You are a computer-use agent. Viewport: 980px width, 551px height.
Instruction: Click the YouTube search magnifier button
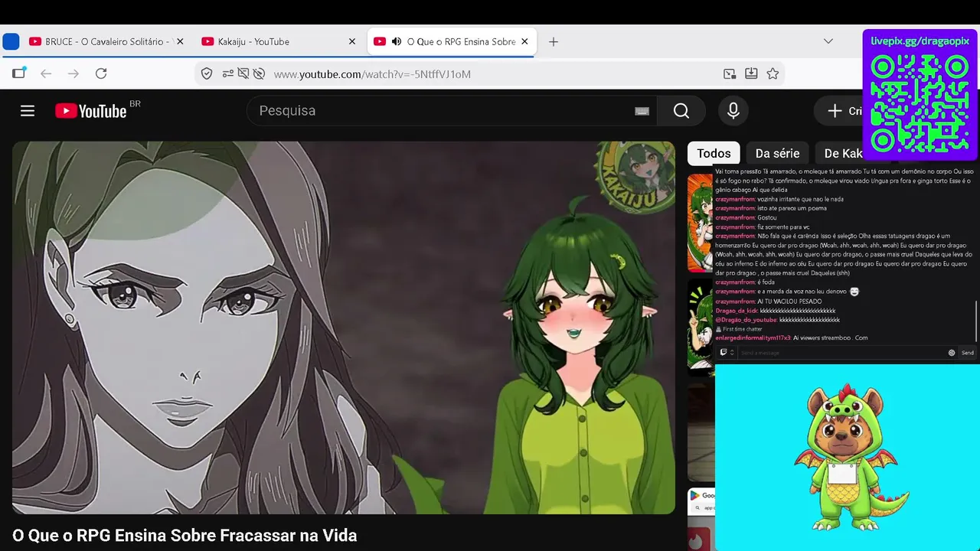tap(681, 111)
